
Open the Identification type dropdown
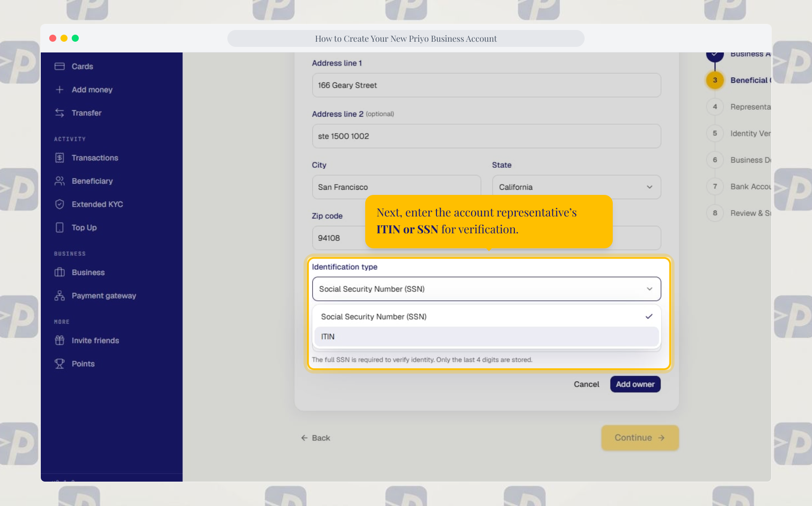point(487,289)
